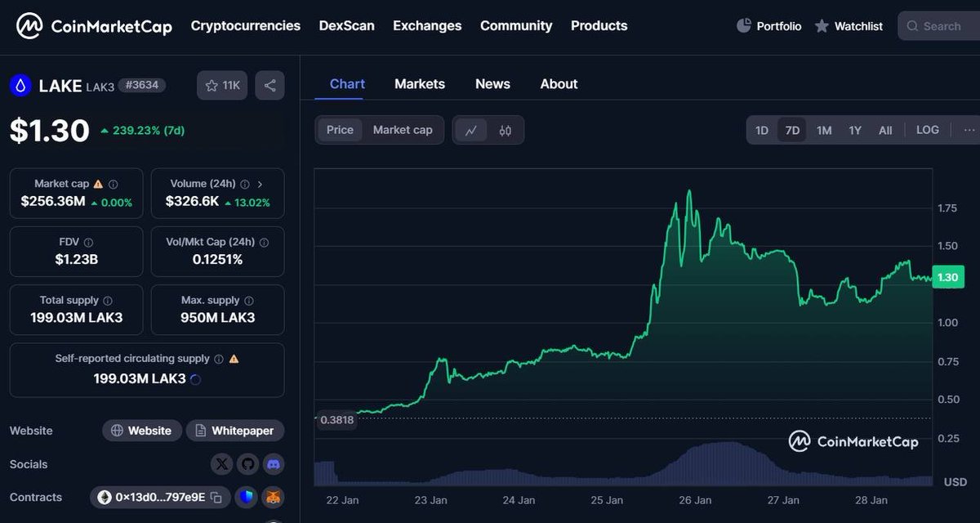980x523 pixels.
Task: Click the Max. supply info icon
Action: 249,301
